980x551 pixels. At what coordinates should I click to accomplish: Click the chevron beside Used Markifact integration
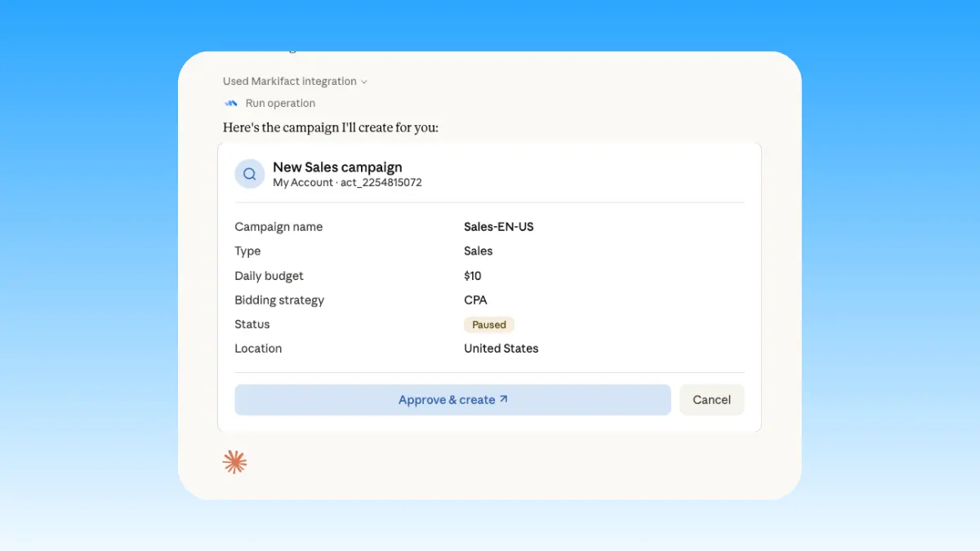(364, 81)
